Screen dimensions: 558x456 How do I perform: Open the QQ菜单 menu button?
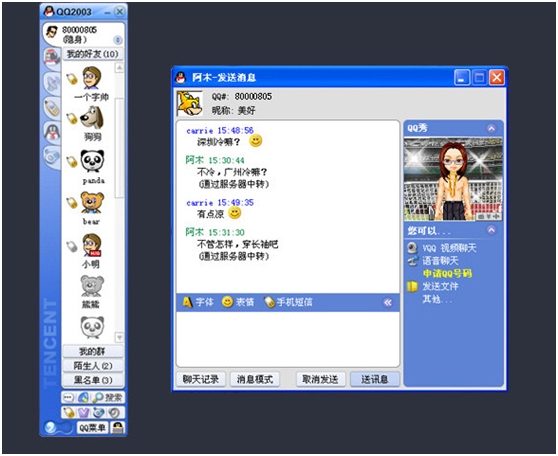92,428
